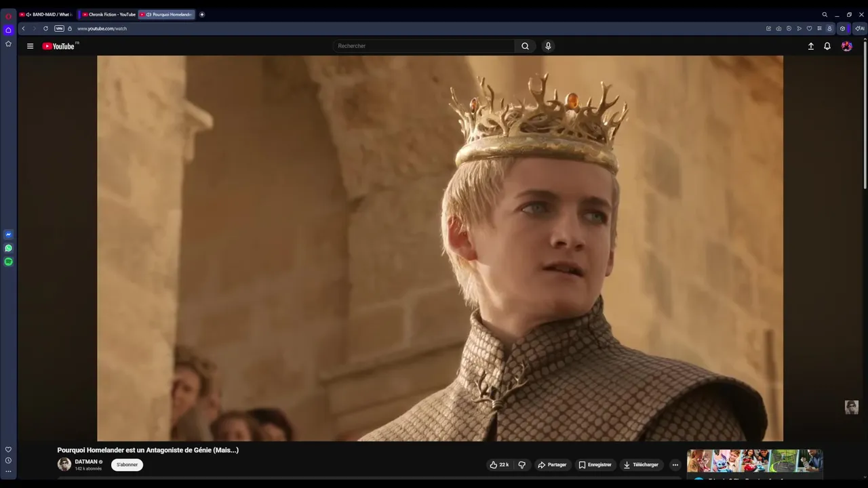Image resolution: width=868 pixels, height=488 pixels.
Task: Open the sidebar heart icon at bottom
Action: point(8,449)
